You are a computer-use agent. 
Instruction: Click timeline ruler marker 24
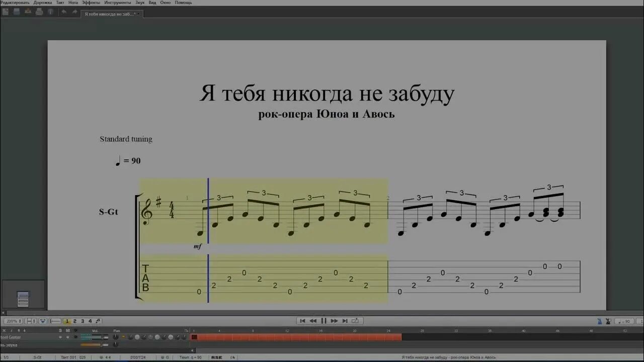388,330
